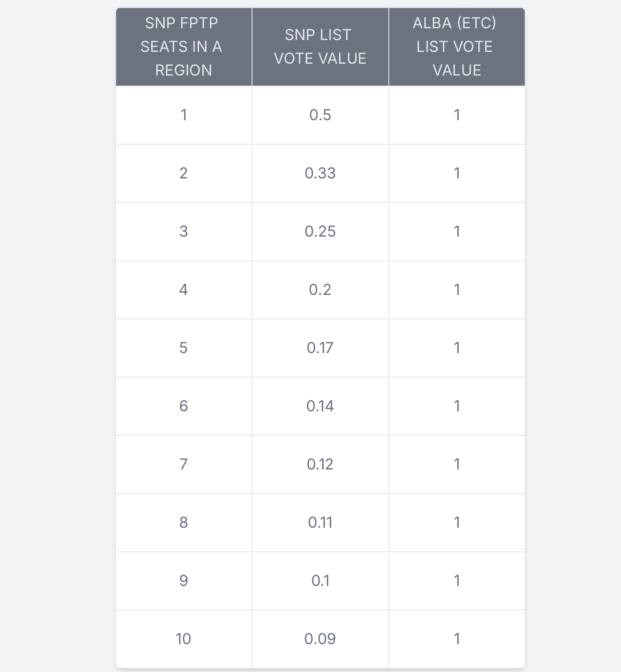Click the 0.11 value cell
This screenshot has height=672, width=621.
[x=320, y=522]
